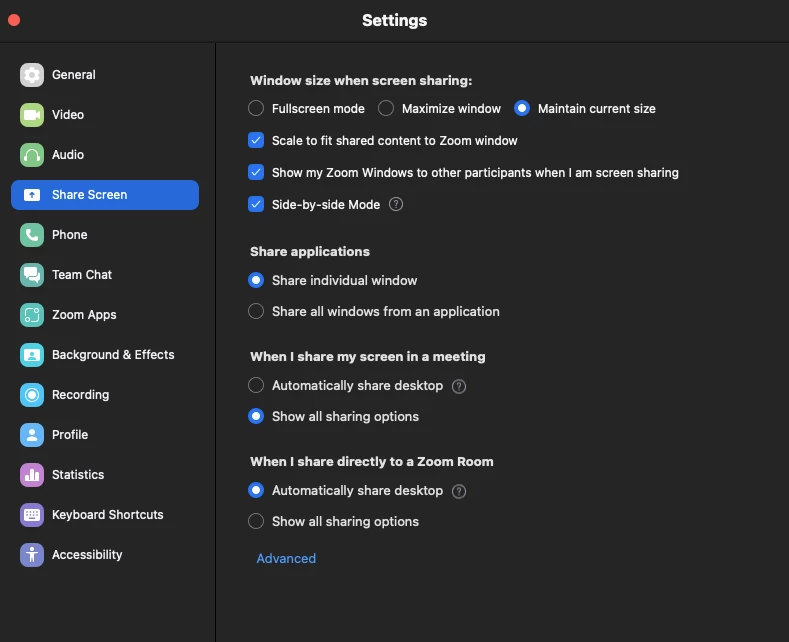Select Automatically share desktop for meetings

pyautogui.click(x=256, y=385)
